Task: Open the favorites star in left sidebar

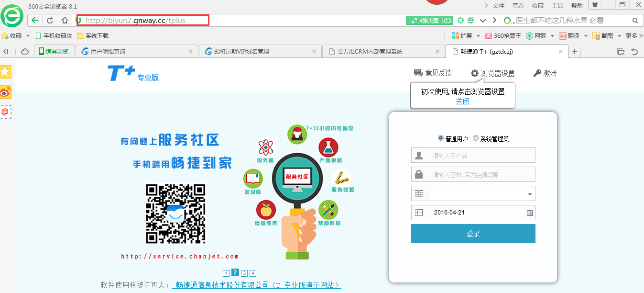Action: tap(6, 72)
